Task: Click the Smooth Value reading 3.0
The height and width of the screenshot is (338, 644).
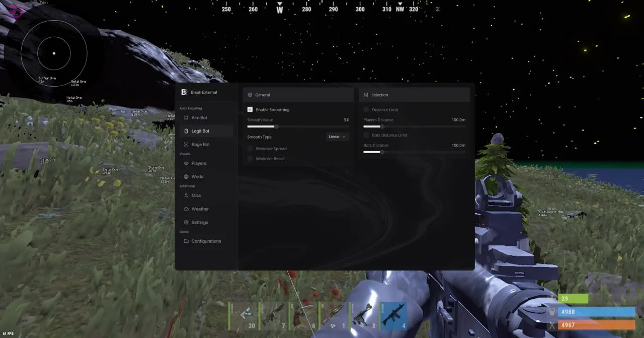Action: (x=346, y=120)
